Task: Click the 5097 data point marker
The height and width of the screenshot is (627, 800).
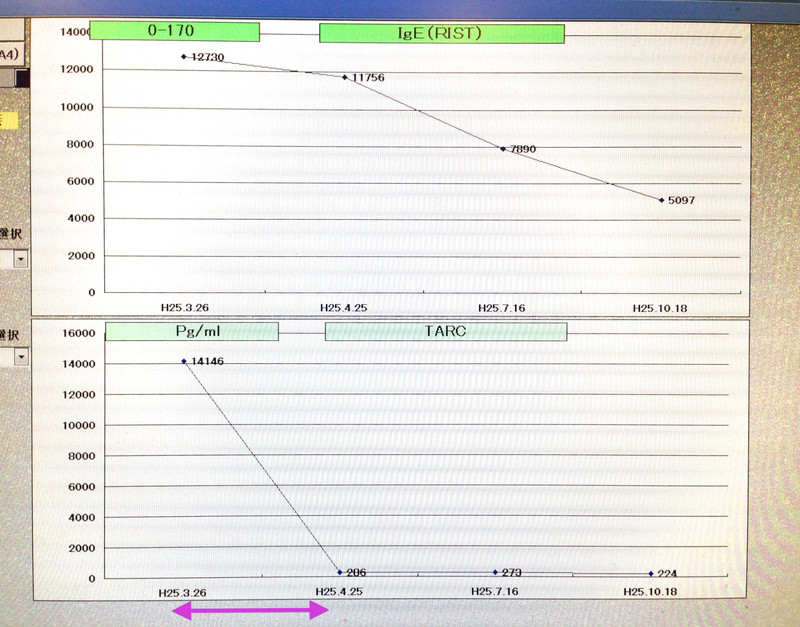Action: 661,200
